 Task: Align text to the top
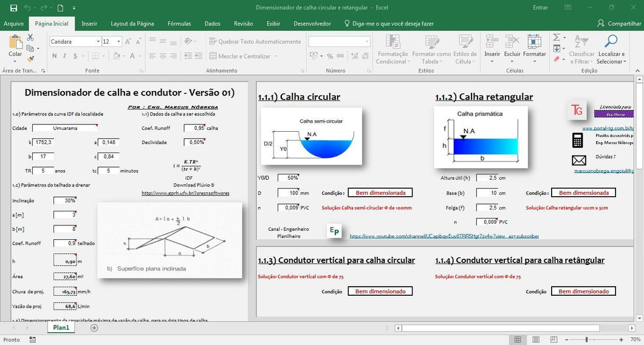152,41
